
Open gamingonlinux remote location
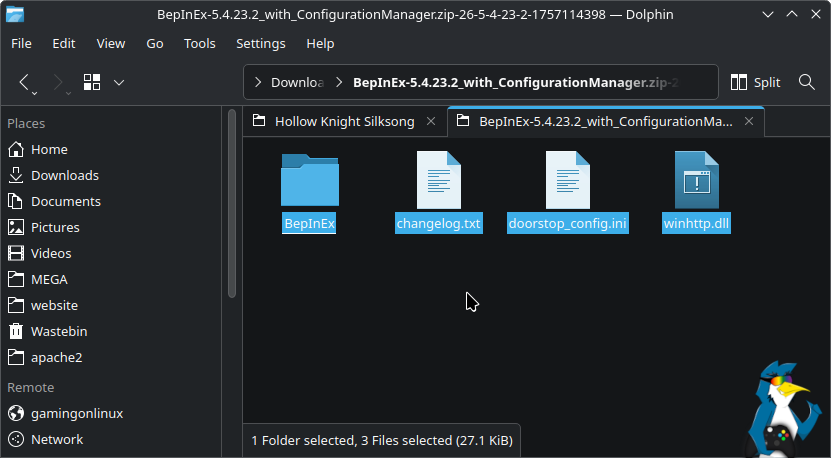[77, 413]
